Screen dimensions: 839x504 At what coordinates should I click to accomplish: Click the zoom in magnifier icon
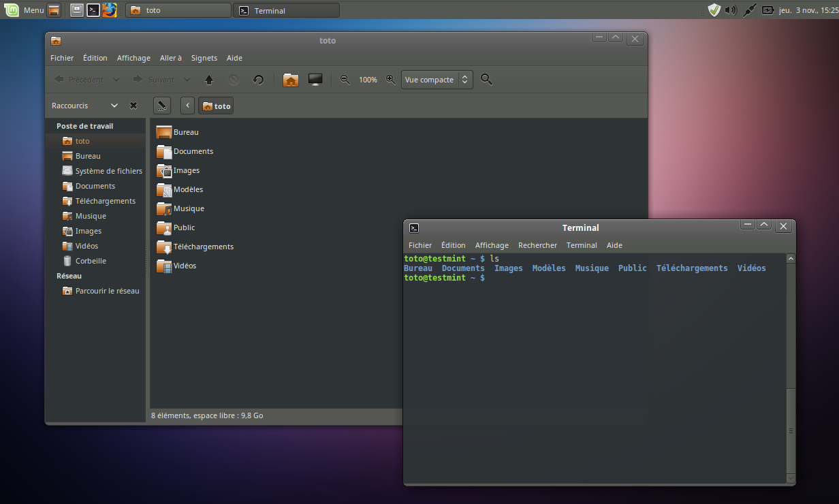click(x=391, y=80)
